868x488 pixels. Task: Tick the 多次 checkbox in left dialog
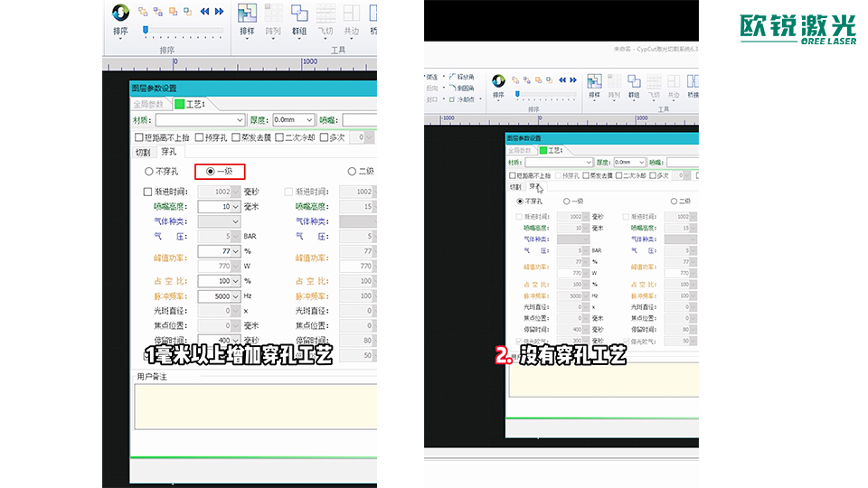[325, 137]
